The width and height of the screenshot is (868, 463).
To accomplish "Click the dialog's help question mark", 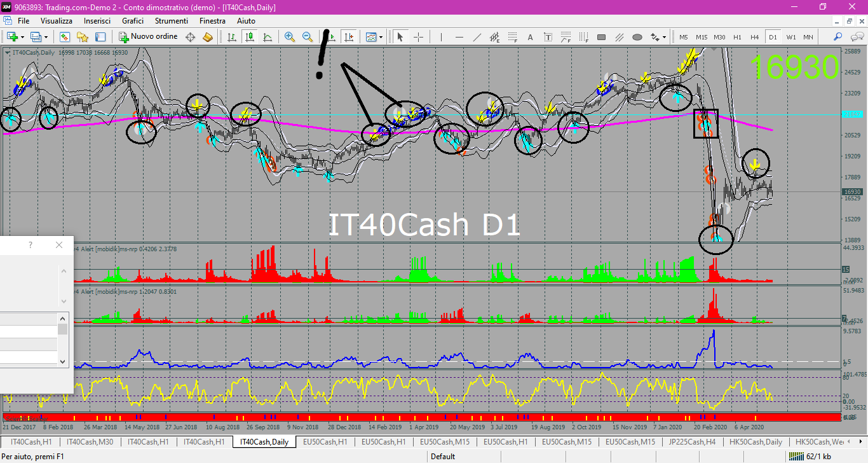I will tap(30, 245).
